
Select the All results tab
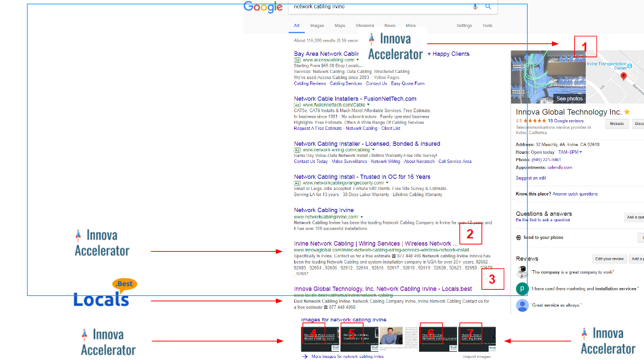pos(297,26)
